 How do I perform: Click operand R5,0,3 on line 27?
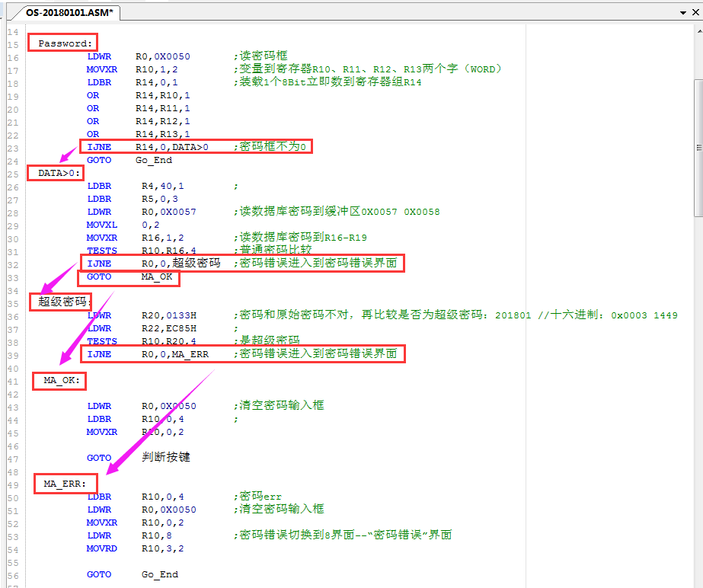pyautogui.click(x=160, y=199)
